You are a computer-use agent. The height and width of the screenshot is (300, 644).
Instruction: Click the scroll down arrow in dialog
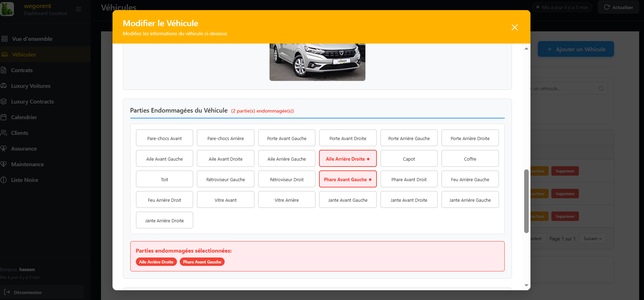pyautogui.click(x=526, y=285)
